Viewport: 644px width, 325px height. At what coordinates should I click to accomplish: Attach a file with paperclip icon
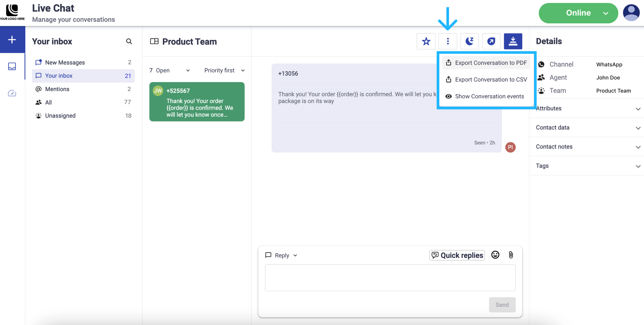511,255
